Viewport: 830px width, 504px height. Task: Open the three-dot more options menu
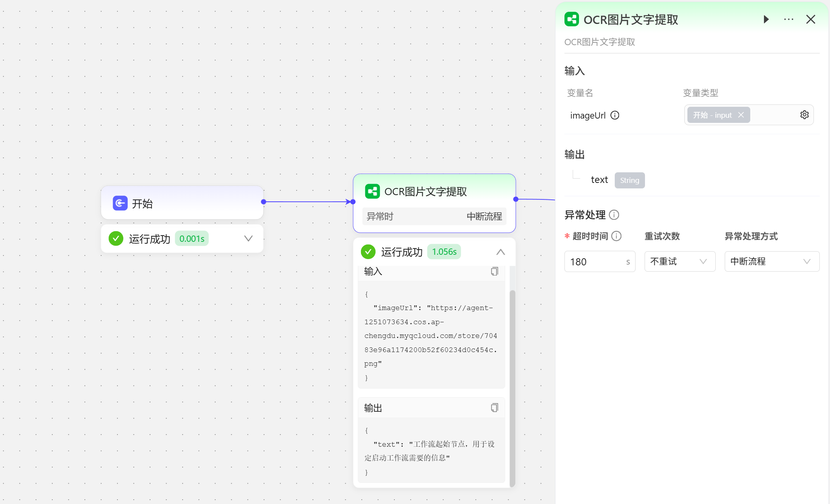788,19
